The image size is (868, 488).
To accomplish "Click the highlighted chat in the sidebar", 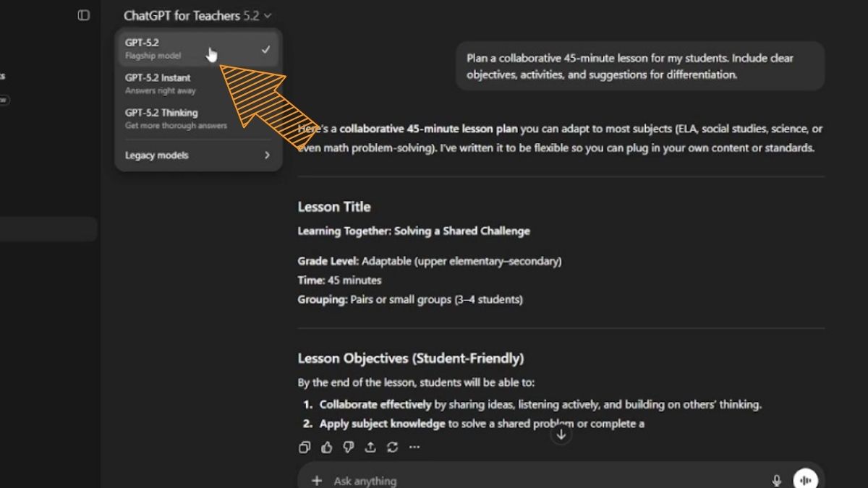I will pyautogui.click(x=48, y=229).
